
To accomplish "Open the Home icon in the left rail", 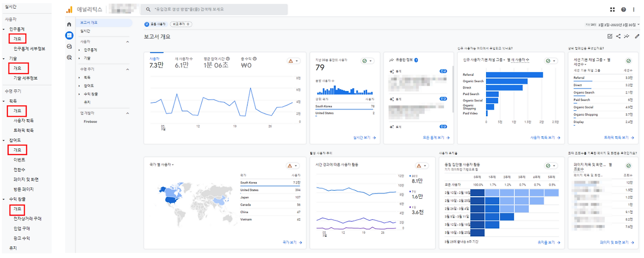I will (69, 24).
